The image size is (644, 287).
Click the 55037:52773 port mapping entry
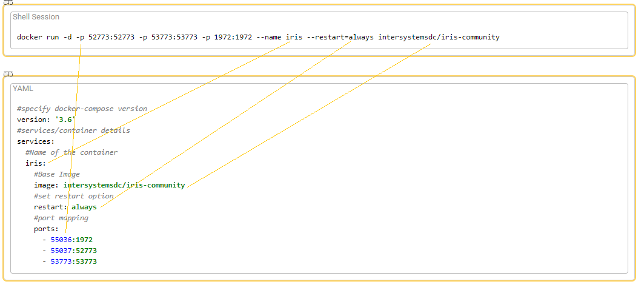point(73,251)
